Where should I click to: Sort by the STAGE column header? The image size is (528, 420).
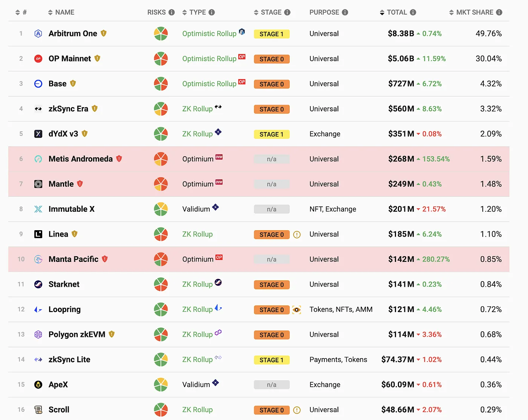pyautogui.click(x=267, y=12)
